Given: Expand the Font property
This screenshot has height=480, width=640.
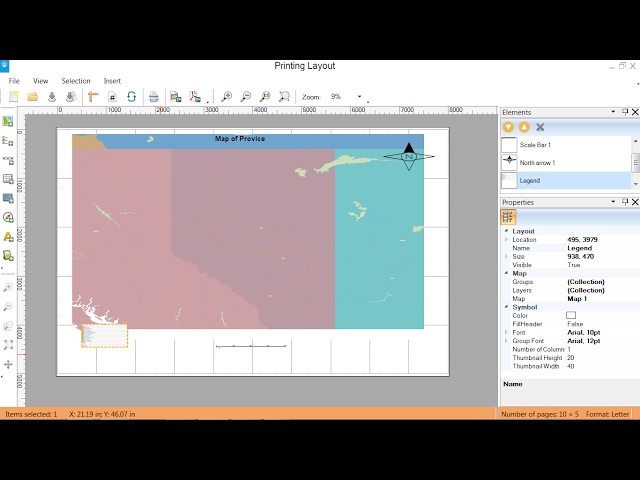Looking at the screenshot, I should pos(506,332).
